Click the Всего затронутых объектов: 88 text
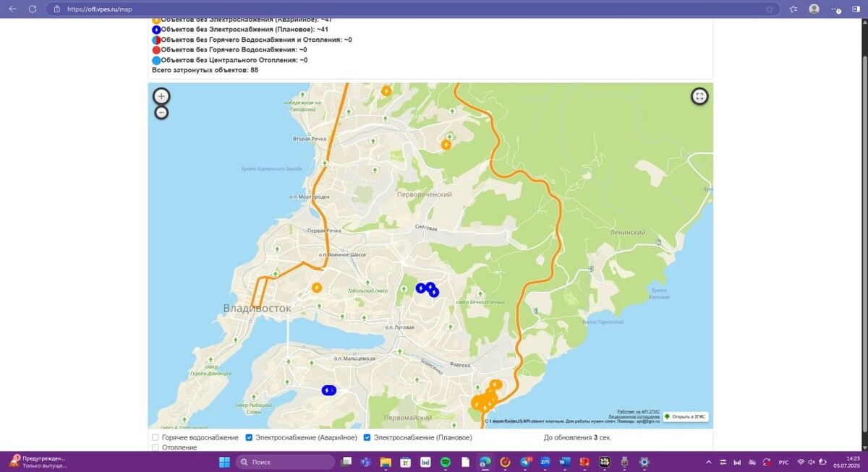Viewport: 868px width, 472px height. tap(205, 70)
